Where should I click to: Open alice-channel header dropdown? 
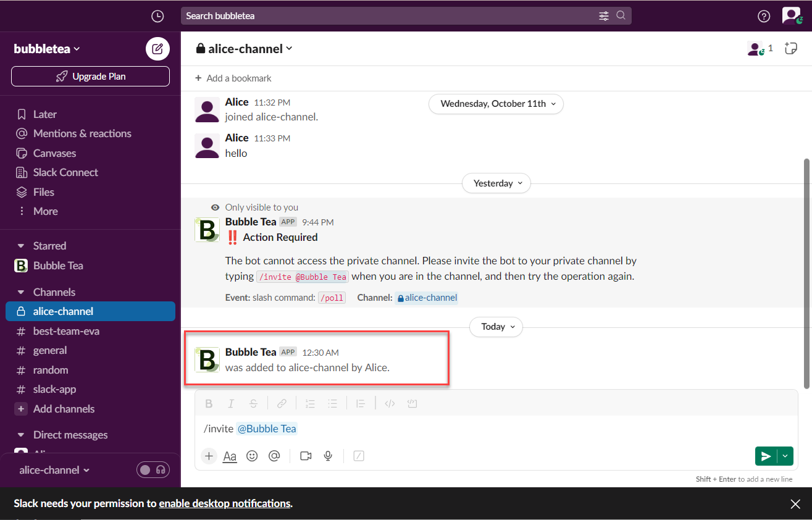pyautogui.click(x=244, y=49)
